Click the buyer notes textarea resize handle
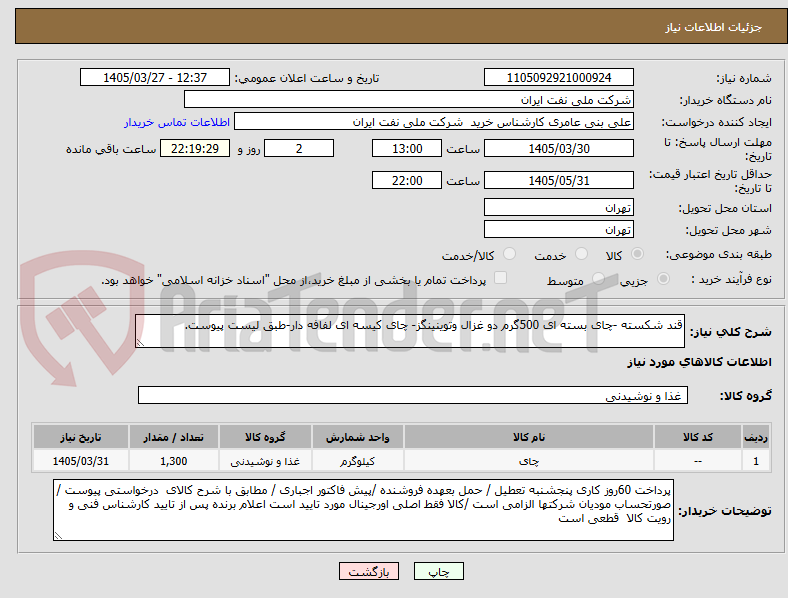Viewport: 788px width, 598px height. pyautogui.click(x=58, y=536)
